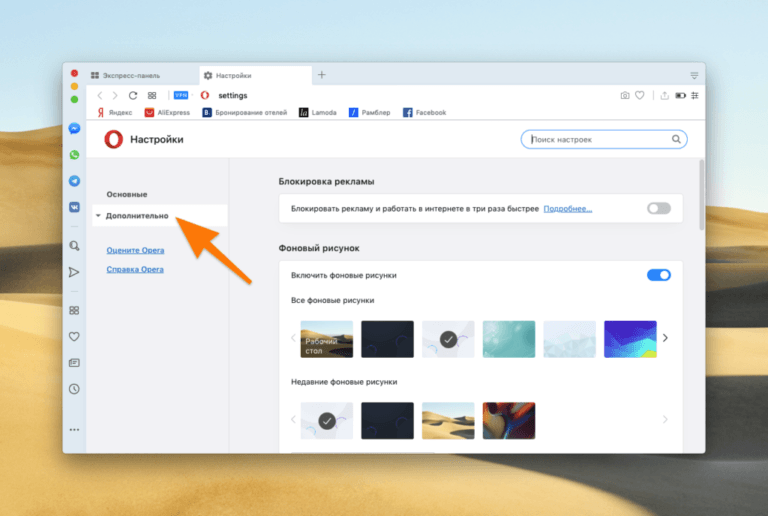Show next wallpapers with right chevron

(665, 338)
